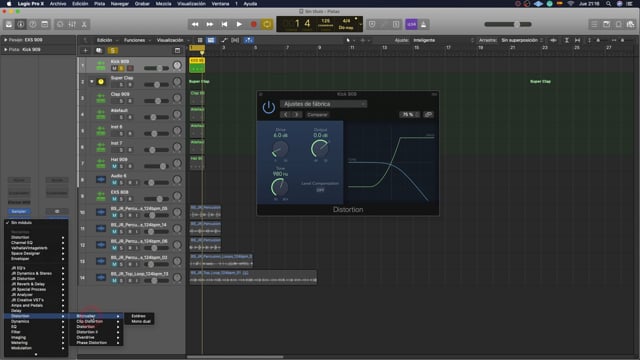Viewport: 640px width, 360px height.
Task: Click the Drive knob in Distortion plug-in
Action: 280,149
